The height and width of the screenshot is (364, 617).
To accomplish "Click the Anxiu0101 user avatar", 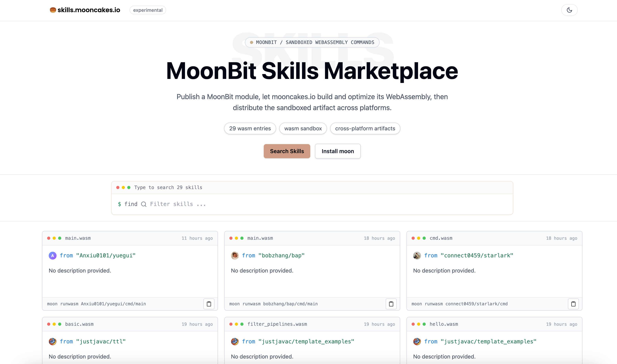I will pos(52,256).
